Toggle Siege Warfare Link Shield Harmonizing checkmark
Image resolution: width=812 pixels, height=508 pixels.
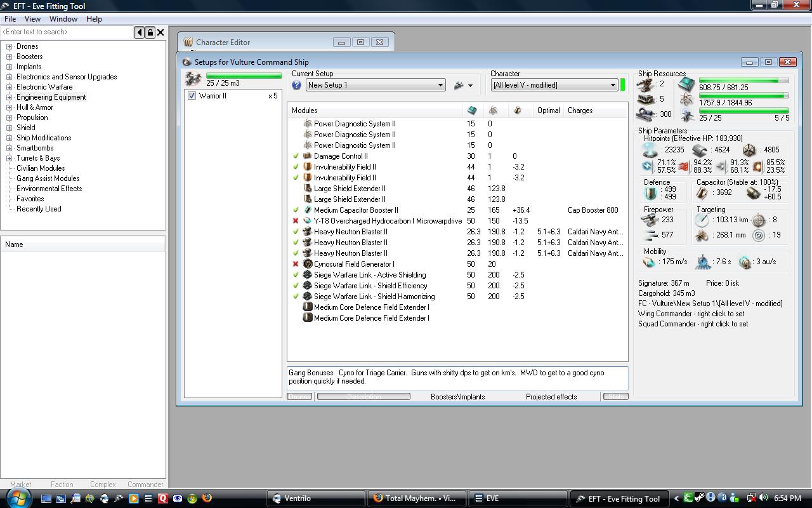pos(296,297)
